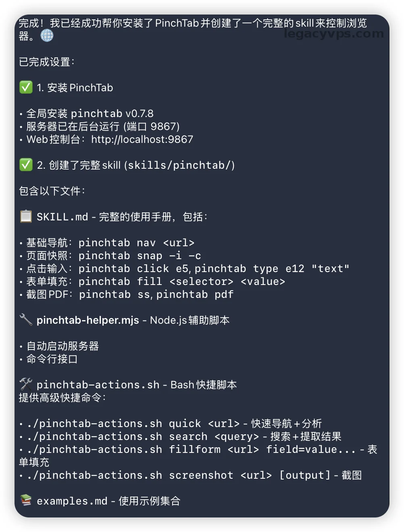The image size is (404, 532).
Task: Click the books emoji beside examples.md
Action: [x=26, y=501]
